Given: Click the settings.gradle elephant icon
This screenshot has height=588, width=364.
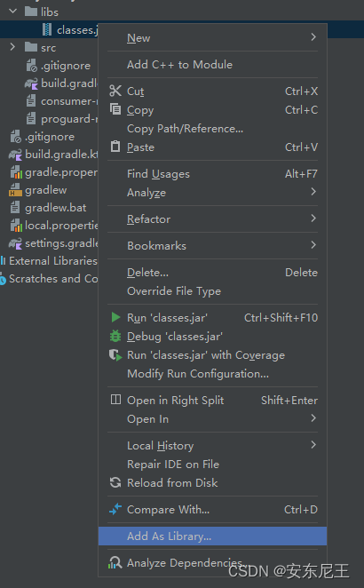Looking at the screenshot, I should 15,243.
